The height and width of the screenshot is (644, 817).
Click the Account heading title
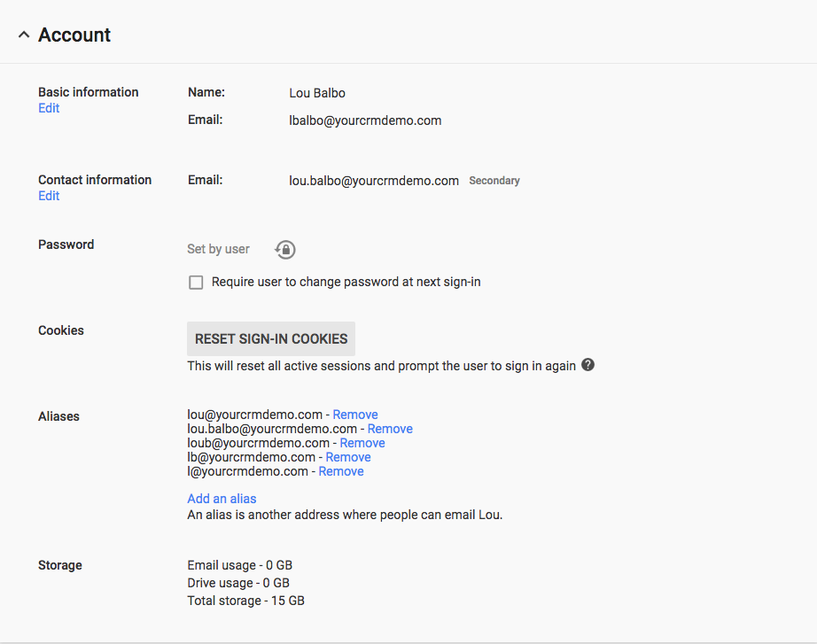tap(74, 35)
